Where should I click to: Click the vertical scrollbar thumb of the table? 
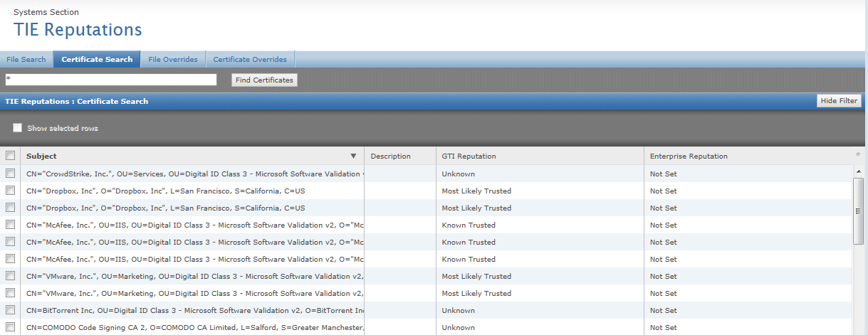pos(859,211)
